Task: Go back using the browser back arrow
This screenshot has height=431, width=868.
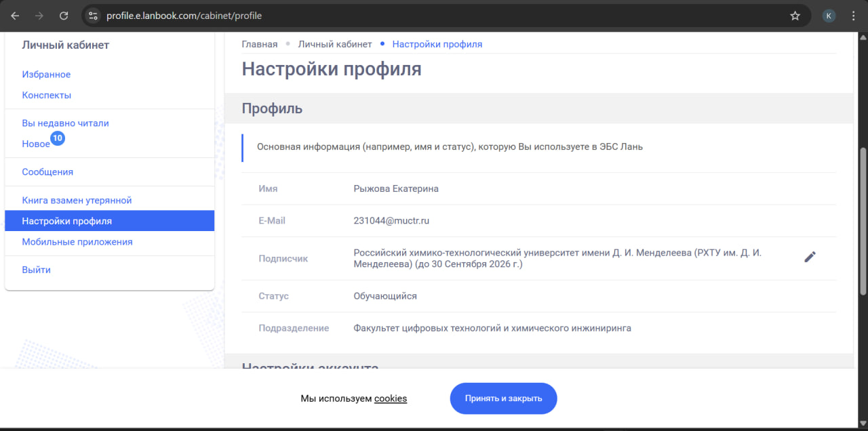Action: (15, 15)
